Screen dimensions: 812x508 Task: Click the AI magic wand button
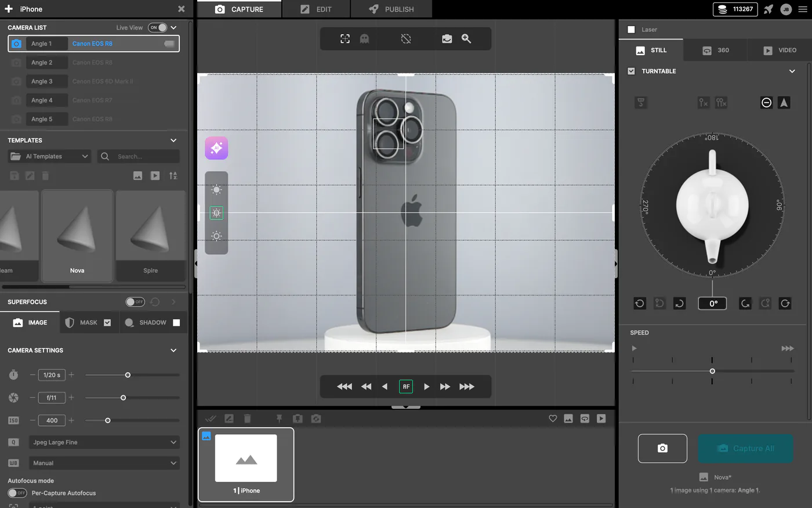coord(216,148)
